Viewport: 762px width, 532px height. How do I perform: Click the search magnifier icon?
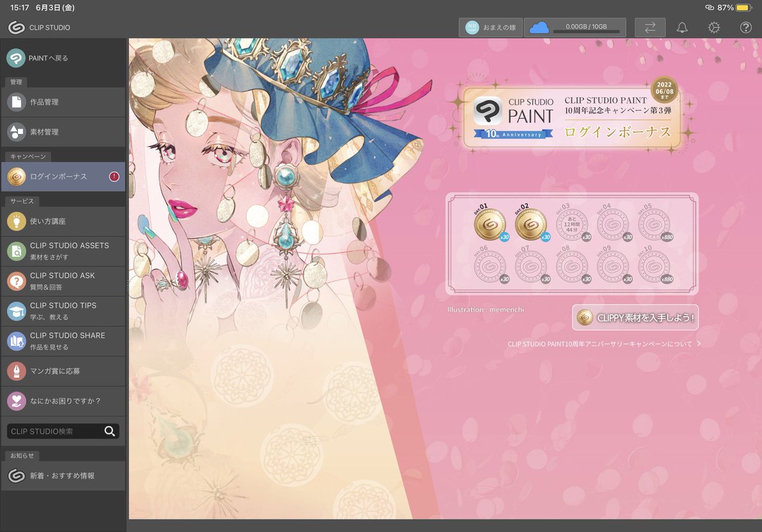(x=110, y=431)
